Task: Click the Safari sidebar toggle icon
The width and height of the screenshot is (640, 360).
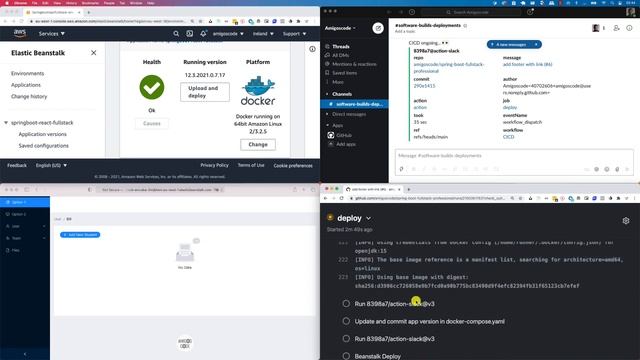Action: click(27, 189)
